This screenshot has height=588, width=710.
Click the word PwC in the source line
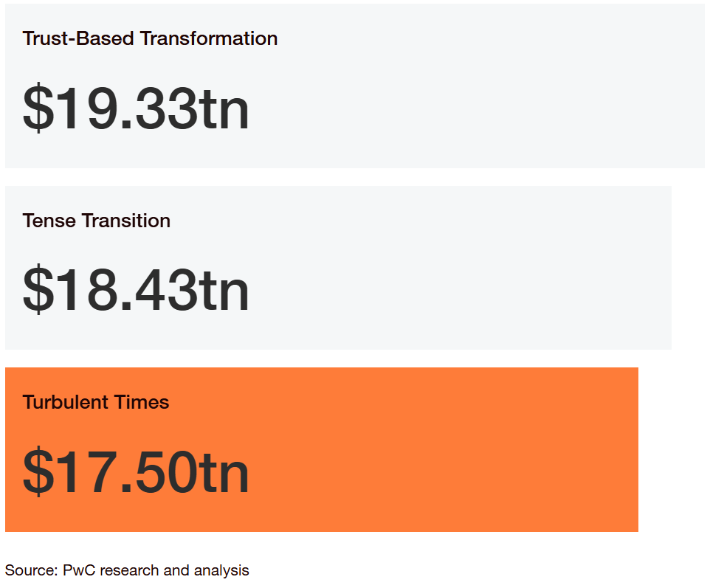tap(79, 570)
